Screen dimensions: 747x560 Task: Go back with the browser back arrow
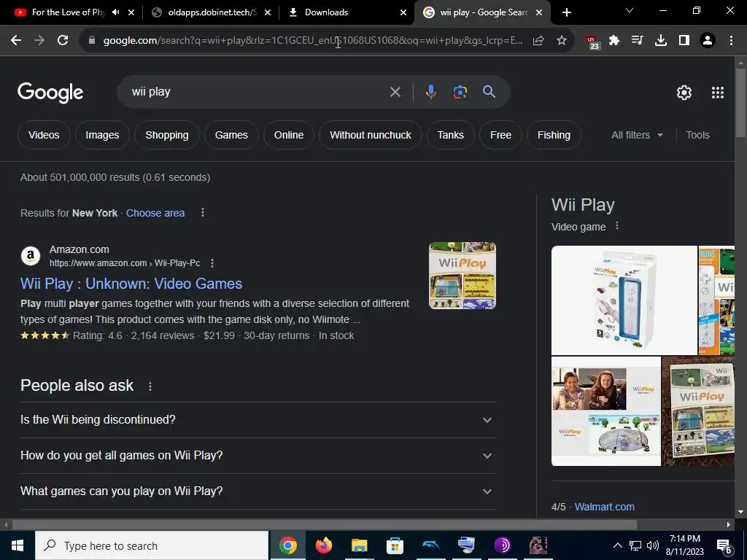[16, 41]
